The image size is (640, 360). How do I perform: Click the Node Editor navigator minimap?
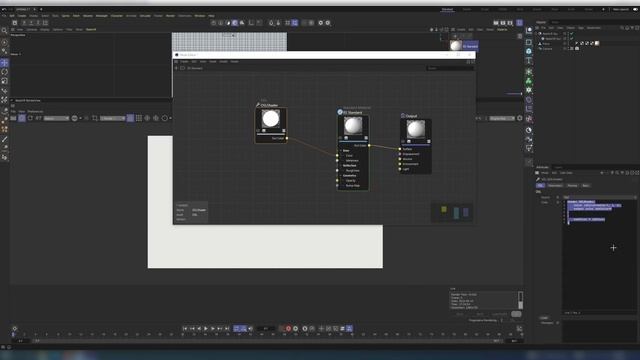(453, 213)
